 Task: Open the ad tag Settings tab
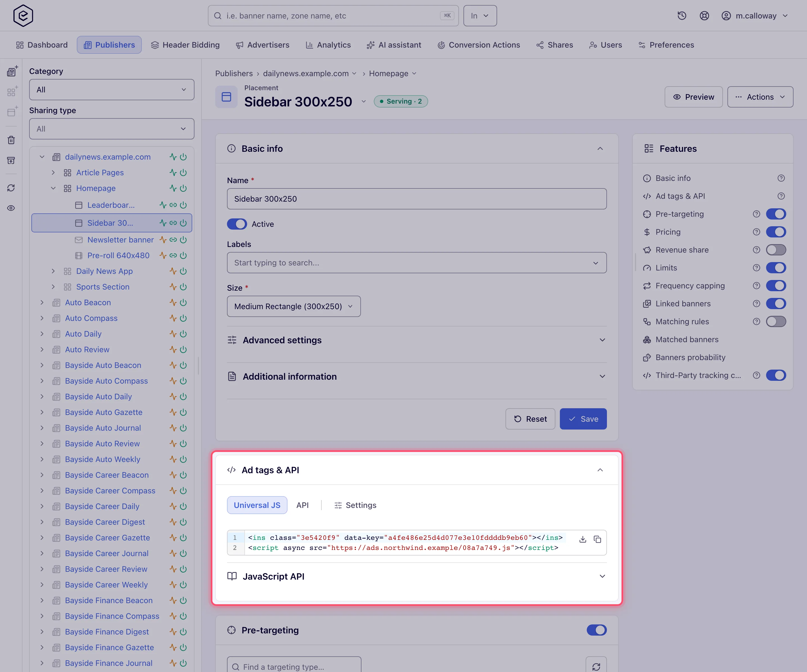[355, 505]
